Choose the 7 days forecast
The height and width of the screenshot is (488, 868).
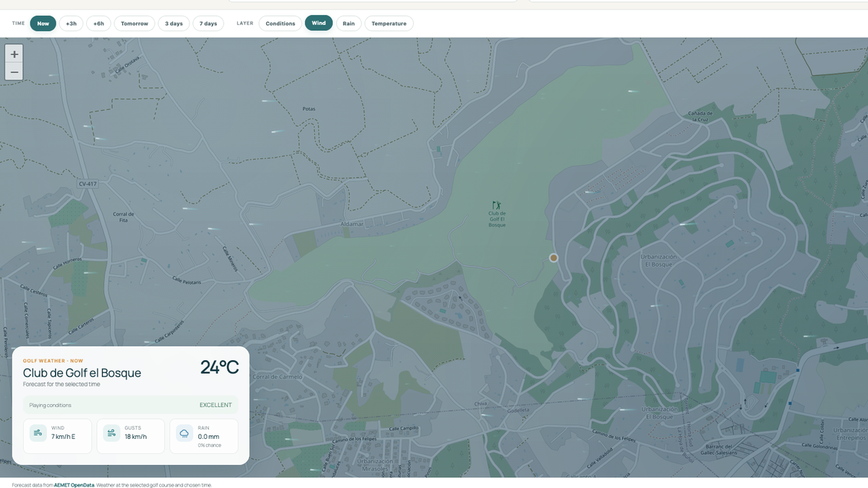(x=208, y=23)
